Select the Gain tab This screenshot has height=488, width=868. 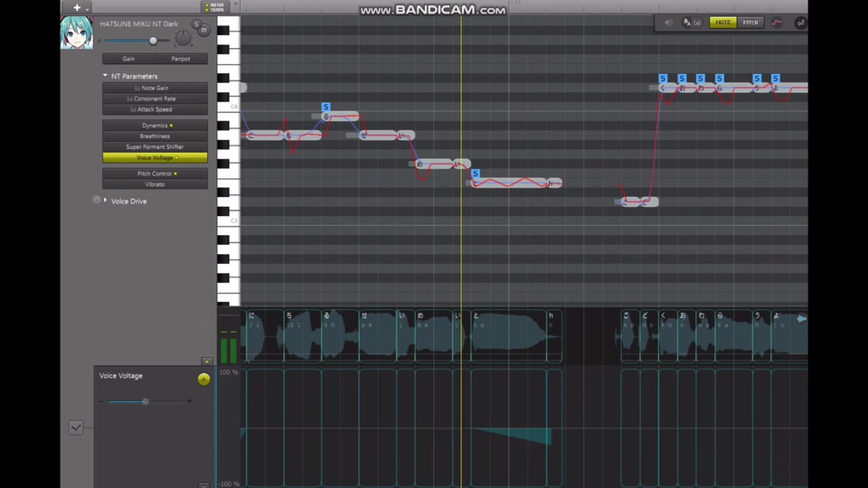[128, 59]
